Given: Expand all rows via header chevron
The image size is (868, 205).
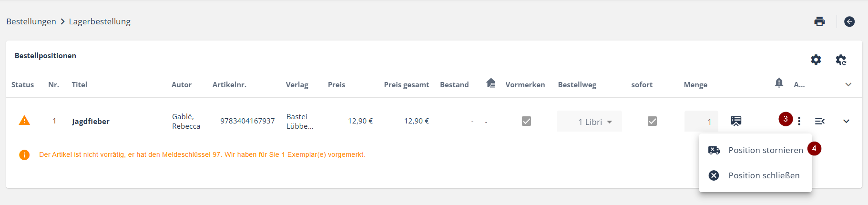Looking at the screenshot, I should pos(848,84).
